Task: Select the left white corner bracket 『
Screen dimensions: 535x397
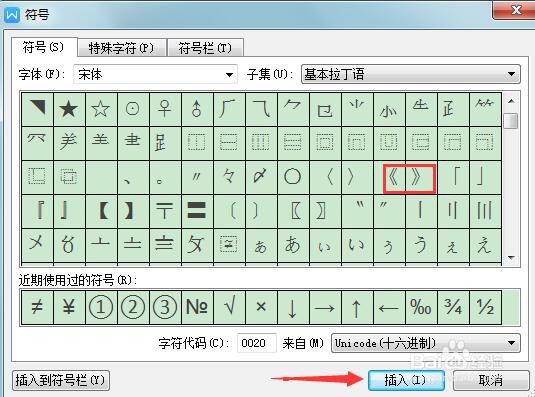Action: pos(38,211)
